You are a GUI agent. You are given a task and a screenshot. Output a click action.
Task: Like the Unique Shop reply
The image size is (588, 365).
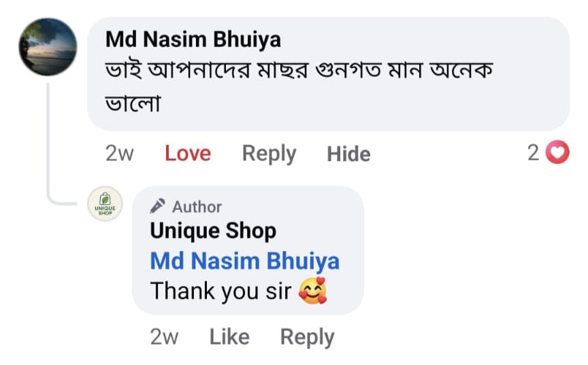[229, 337]
